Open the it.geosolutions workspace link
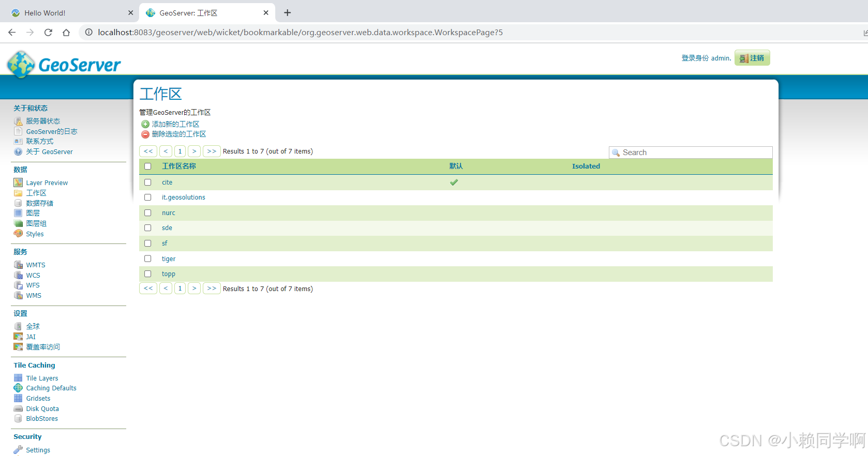Image resolution: width=868 pixels, height=456 pixels. pyautogui.click(x=184, y=197)
